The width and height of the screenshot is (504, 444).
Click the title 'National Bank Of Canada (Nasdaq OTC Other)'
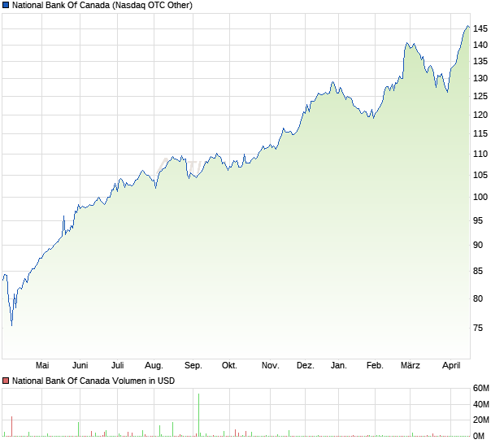tap(102, 5)
